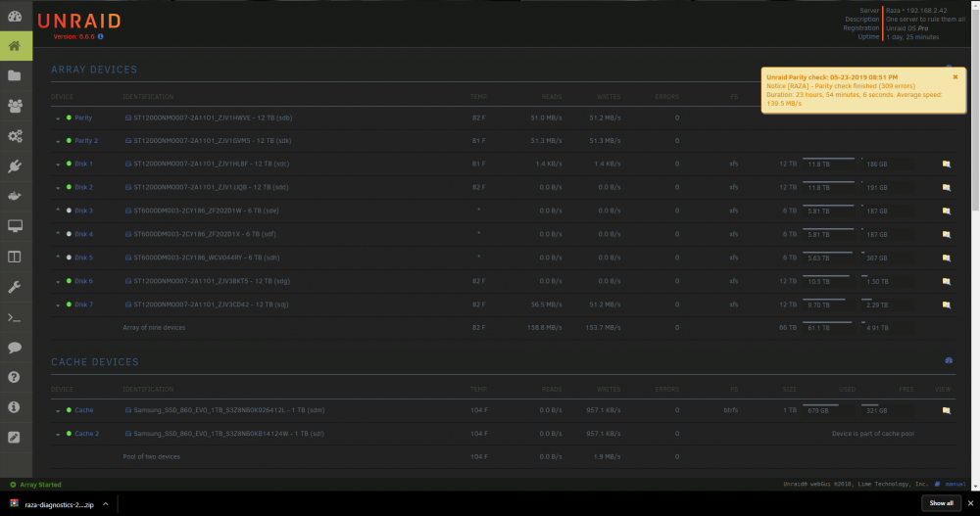Open the Plugins plug icon in sidebar
Viewport: 980px width, 516px height.
coord(15,165)
